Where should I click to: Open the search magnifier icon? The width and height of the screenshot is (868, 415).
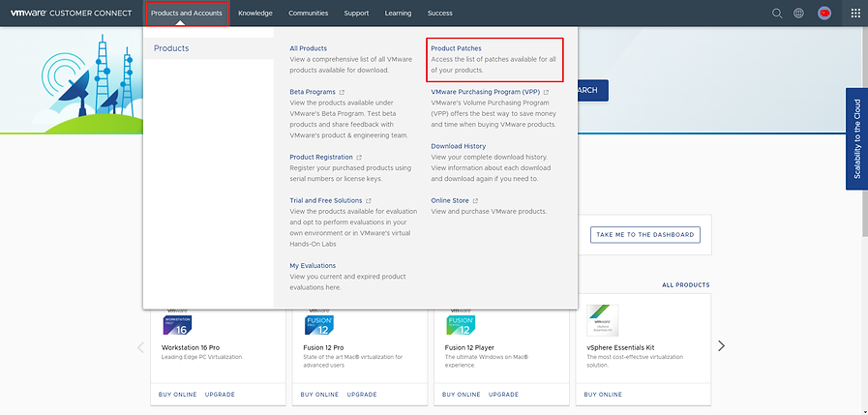pyautogui.click(x=777, y=14)
